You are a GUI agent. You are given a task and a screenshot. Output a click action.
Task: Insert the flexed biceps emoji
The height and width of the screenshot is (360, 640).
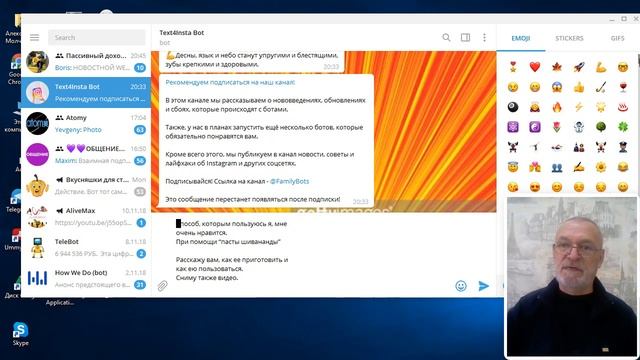click(601, 67)
